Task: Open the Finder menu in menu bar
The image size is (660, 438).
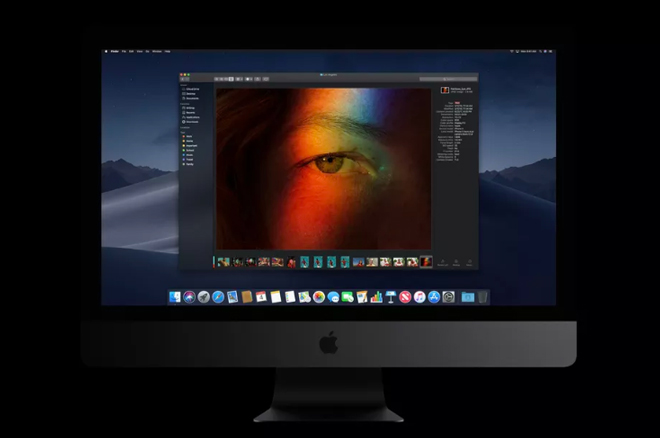Action: pyautogui.click(x=115, y=51)
